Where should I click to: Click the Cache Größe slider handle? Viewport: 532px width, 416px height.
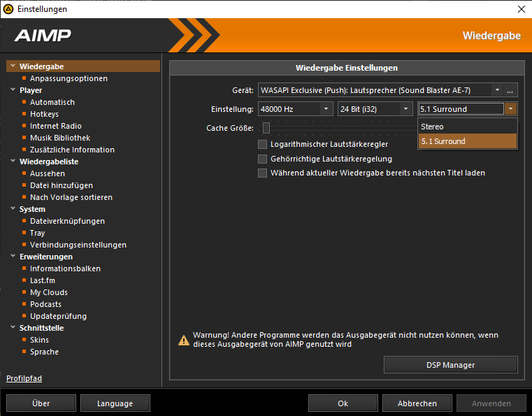coord(266,128)
